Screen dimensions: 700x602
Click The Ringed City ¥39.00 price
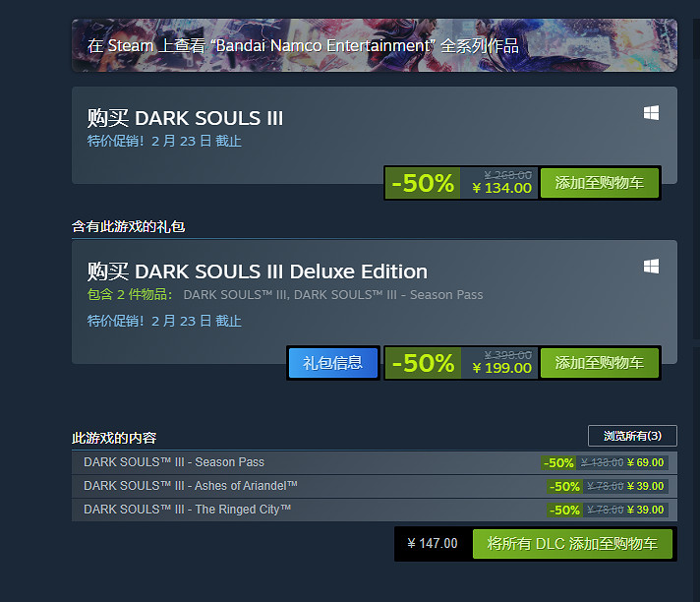coord(645,510)
